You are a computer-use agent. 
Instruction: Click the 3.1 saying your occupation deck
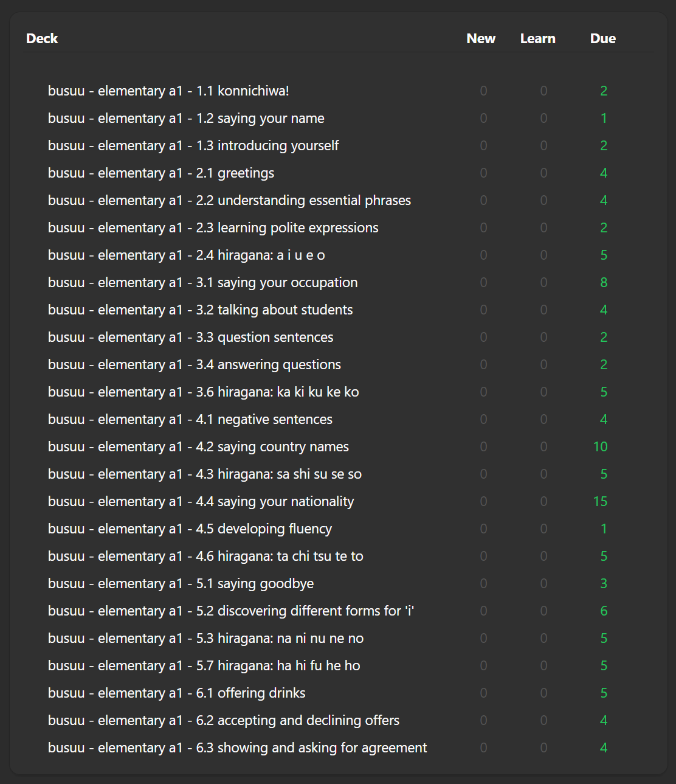point(202,283)
